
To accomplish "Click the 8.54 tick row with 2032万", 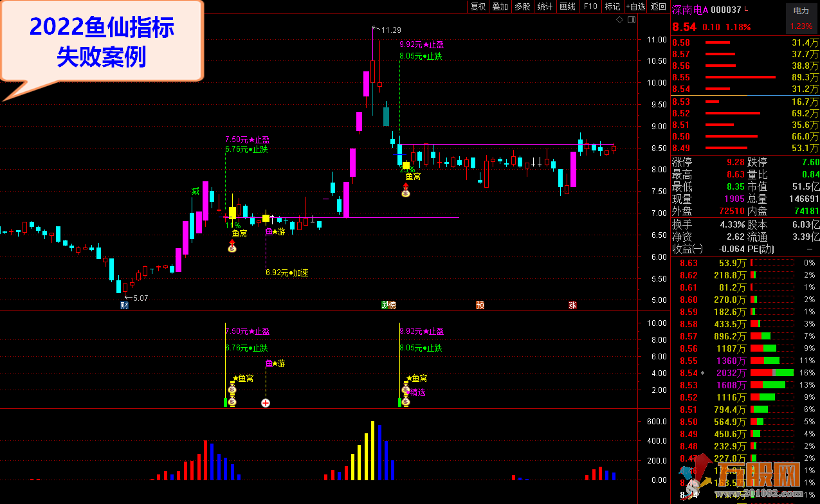I will click(x=745, y=373).
